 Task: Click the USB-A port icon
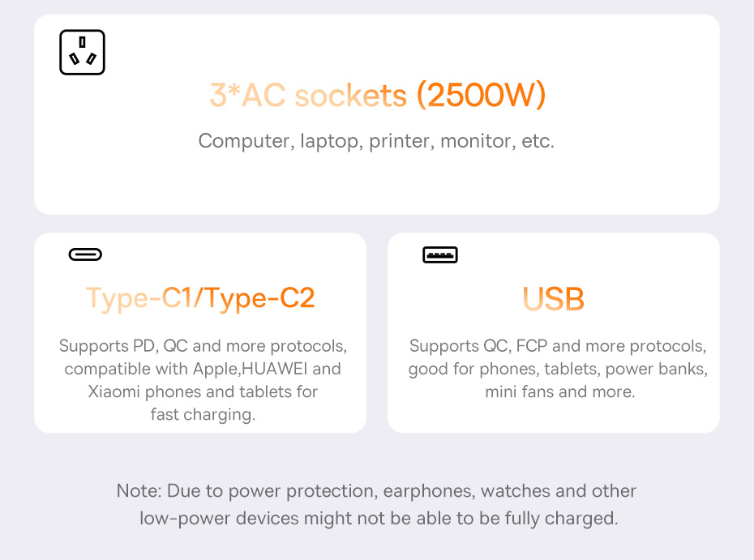point(440,255)
